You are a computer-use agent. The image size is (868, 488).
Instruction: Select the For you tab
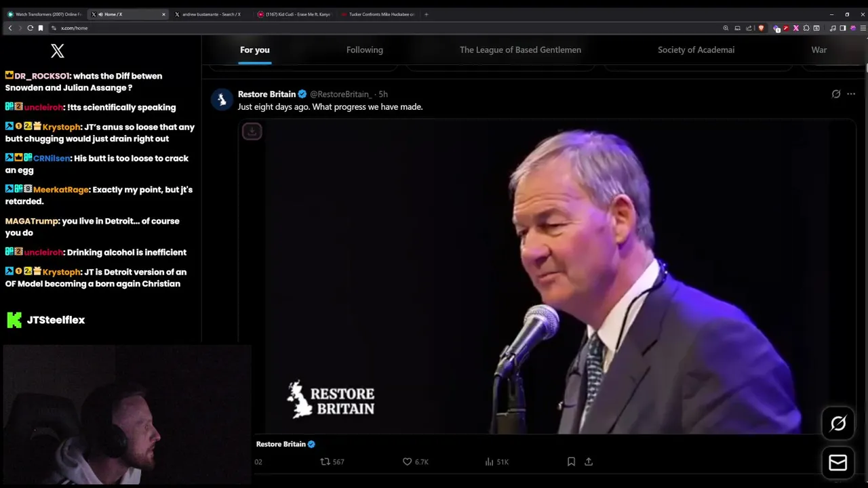(x=255, y=49)
